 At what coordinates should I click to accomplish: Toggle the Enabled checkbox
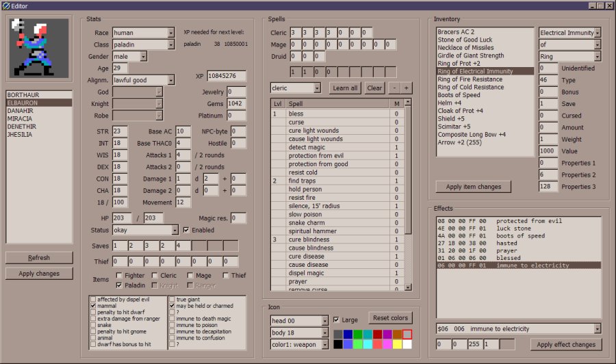(186, 230)
